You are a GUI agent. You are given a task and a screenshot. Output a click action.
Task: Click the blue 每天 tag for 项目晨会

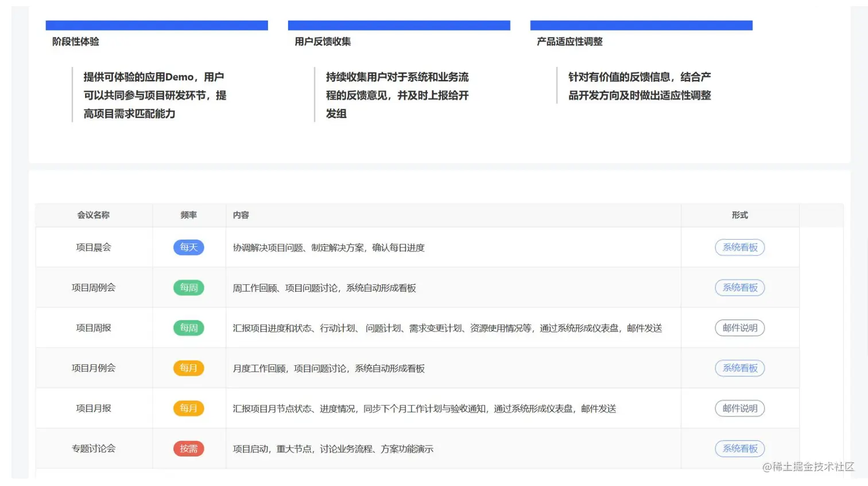[x=189, y=247]
